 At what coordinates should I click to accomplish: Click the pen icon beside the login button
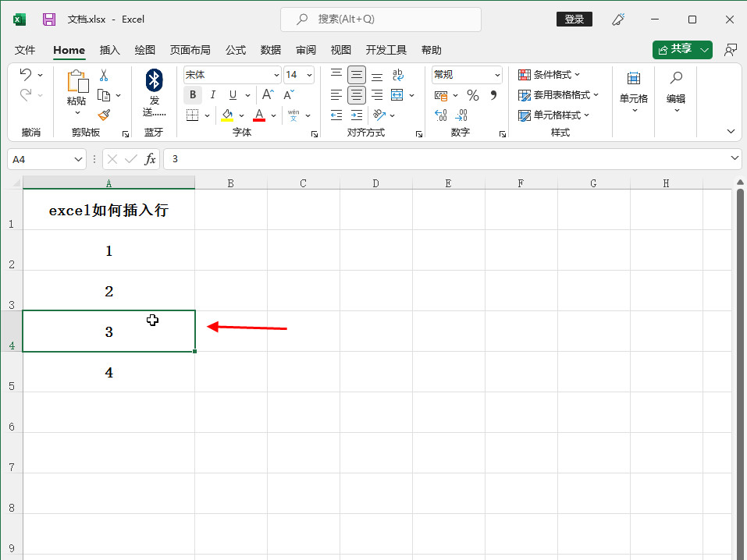click(618, 19)
